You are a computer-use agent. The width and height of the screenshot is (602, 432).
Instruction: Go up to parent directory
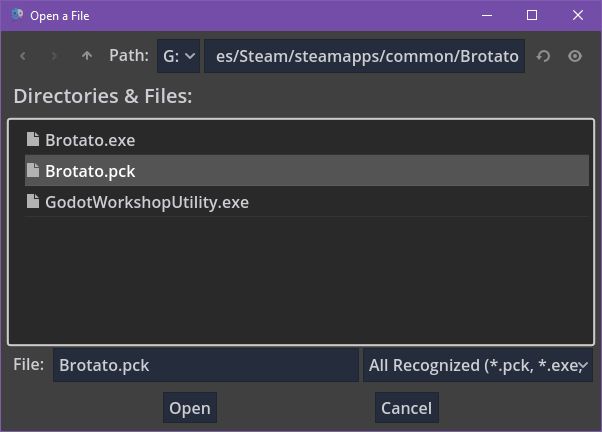86,56
